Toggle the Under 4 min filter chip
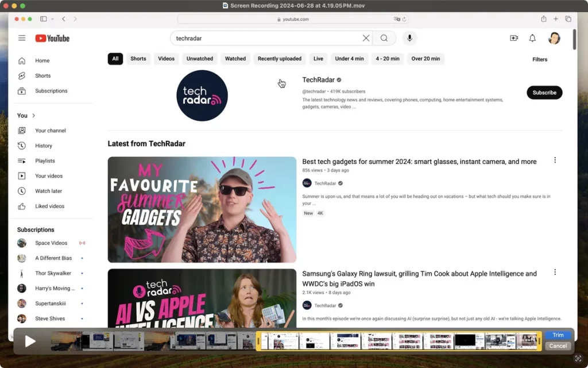The image size is (588, 368). pyautogui.click(x=349, y=59)
